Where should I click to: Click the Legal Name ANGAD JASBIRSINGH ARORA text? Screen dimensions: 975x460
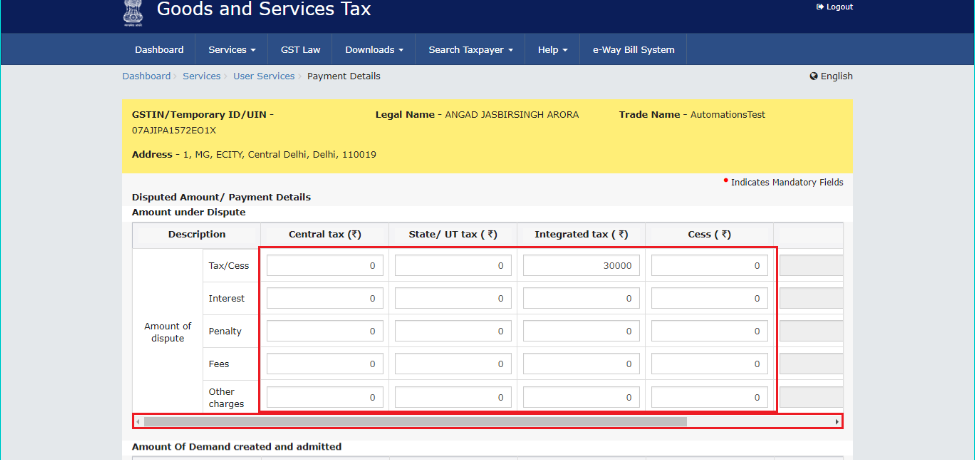click(x=477, y=115)
